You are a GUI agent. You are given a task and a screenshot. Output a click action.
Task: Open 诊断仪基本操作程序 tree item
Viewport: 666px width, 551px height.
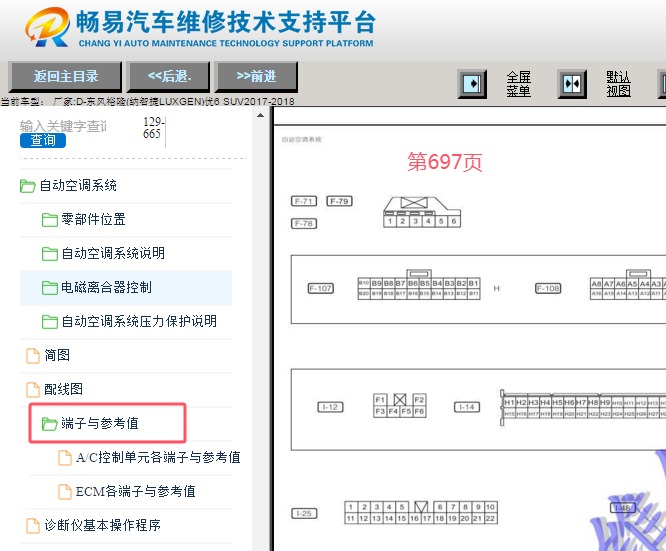[x=102, y=526]
